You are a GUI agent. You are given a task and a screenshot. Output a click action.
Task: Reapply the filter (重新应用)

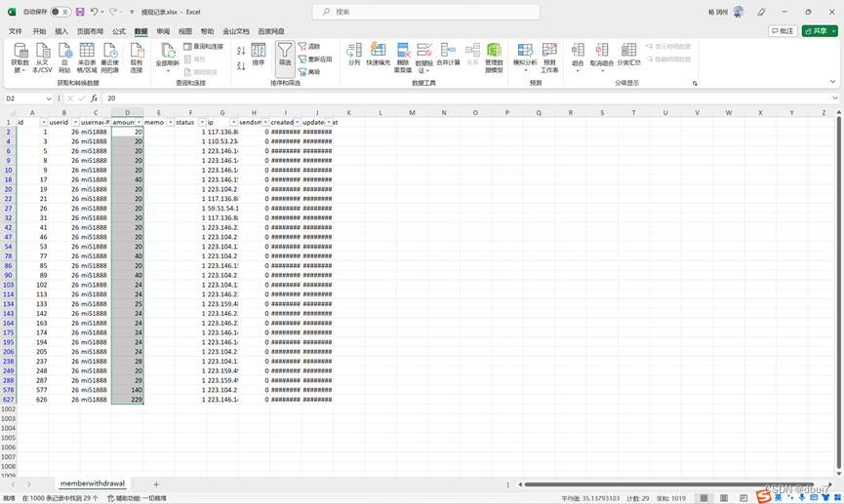[x=315, y=59]
